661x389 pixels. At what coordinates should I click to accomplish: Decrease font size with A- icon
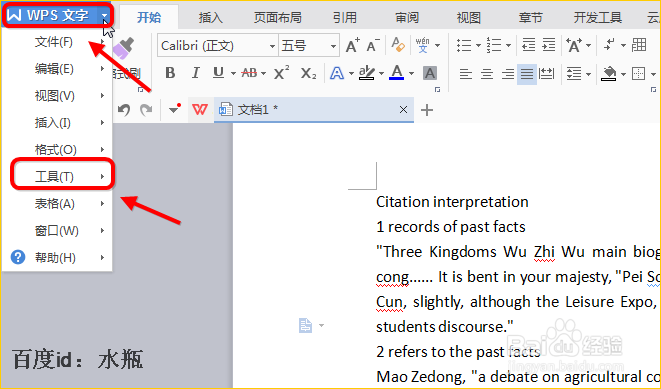click(x=373, y=46)
